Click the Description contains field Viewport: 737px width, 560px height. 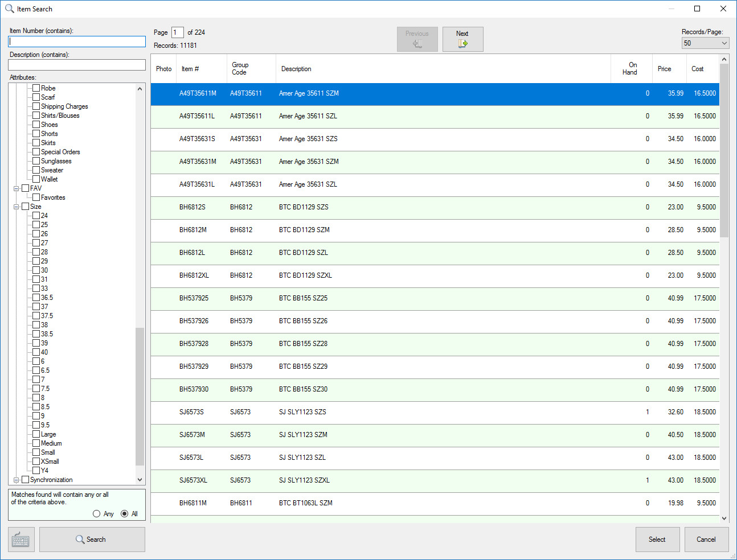77,65
